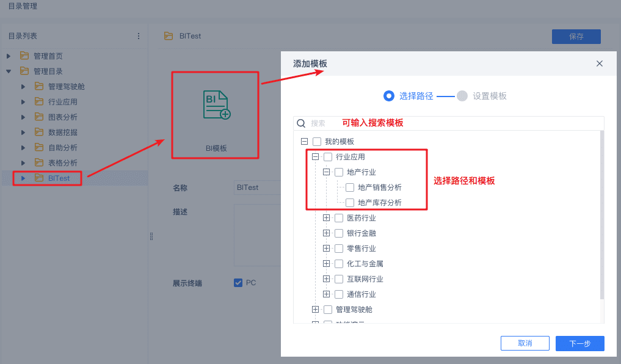Click the template search input field
This screenshot has width=621, height=364.
pyautogui.click(x=449, y=123)
